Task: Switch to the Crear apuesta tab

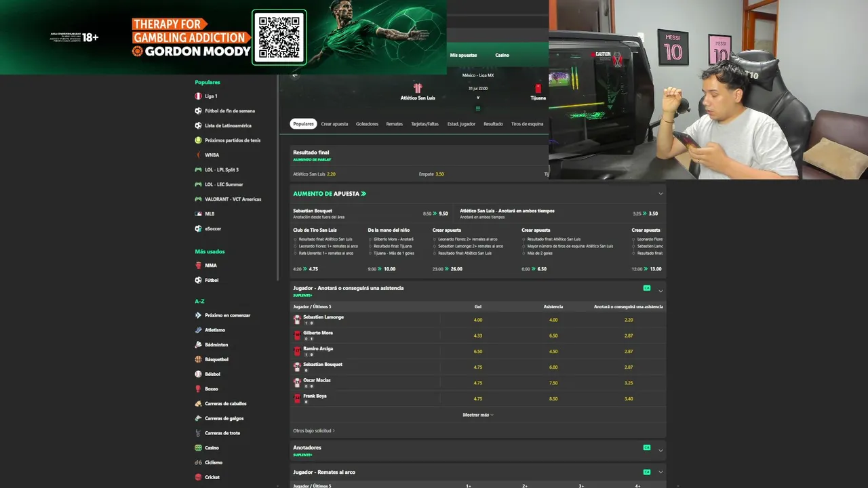Action: point(334,124)
